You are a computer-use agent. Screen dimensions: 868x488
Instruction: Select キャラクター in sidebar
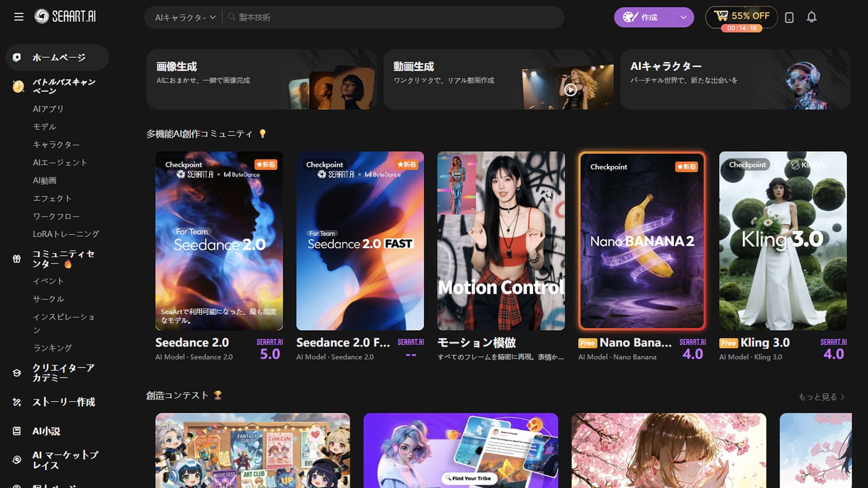pos(56,144)
